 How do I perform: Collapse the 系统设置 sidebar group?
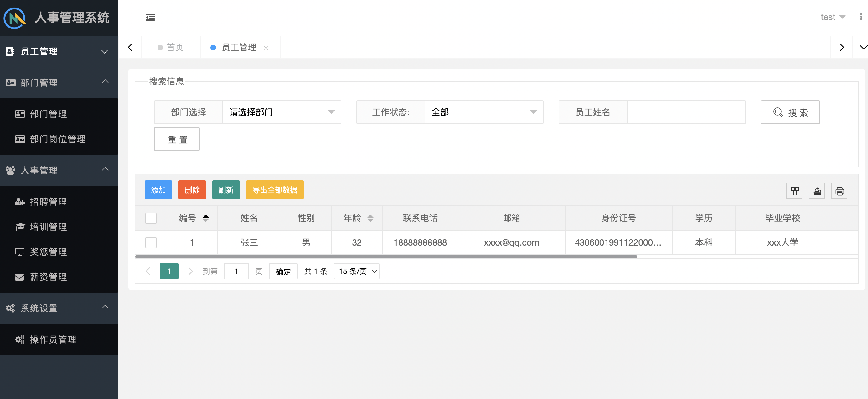tap(105, 307)
